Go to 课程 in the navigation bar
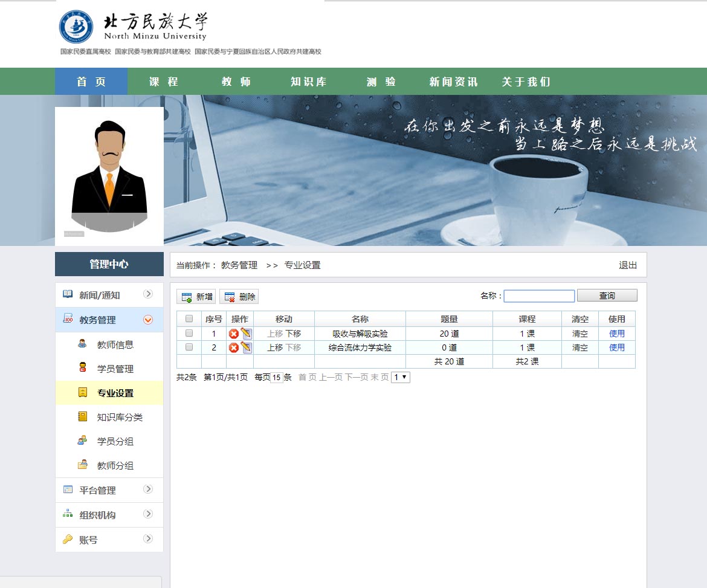 coord(164,82)
